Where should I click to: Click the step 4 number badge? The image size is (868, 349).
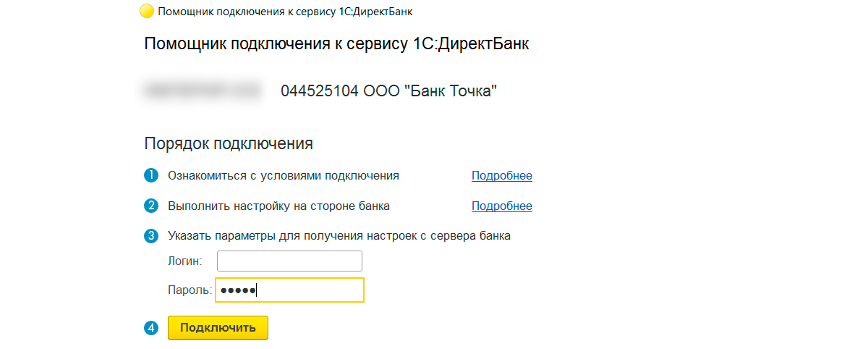pyautogui.click(x=151, y=328)
